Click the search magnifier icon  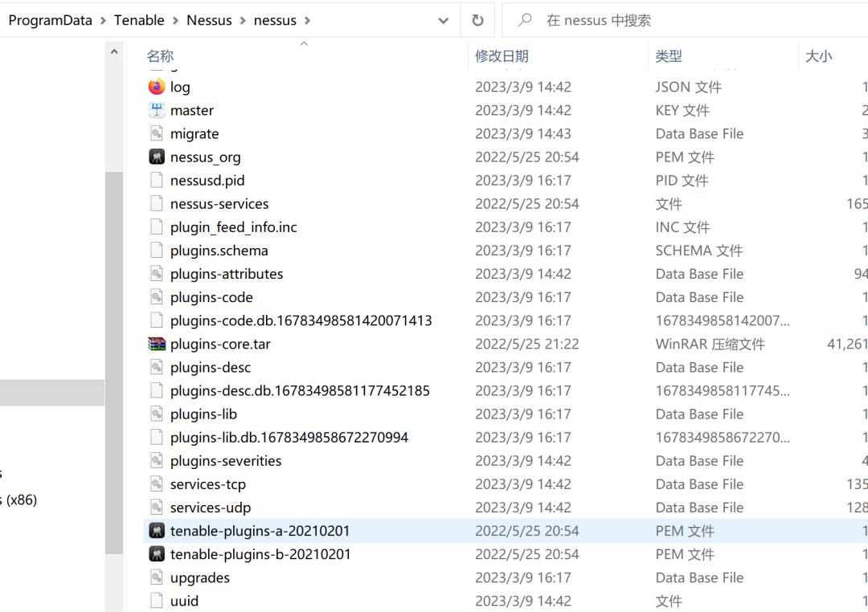524,20
